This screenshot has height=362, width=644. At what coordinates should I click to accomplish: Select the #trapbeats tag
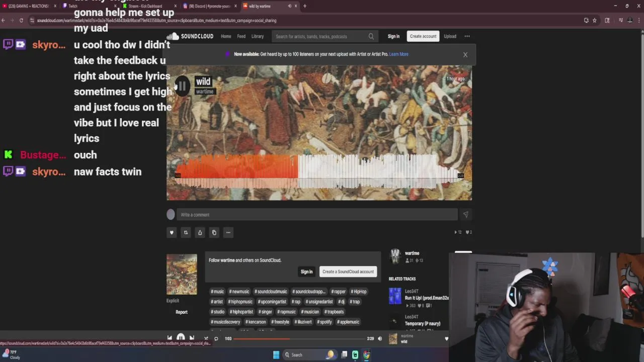pyautogui.click(x=334, y=312)
